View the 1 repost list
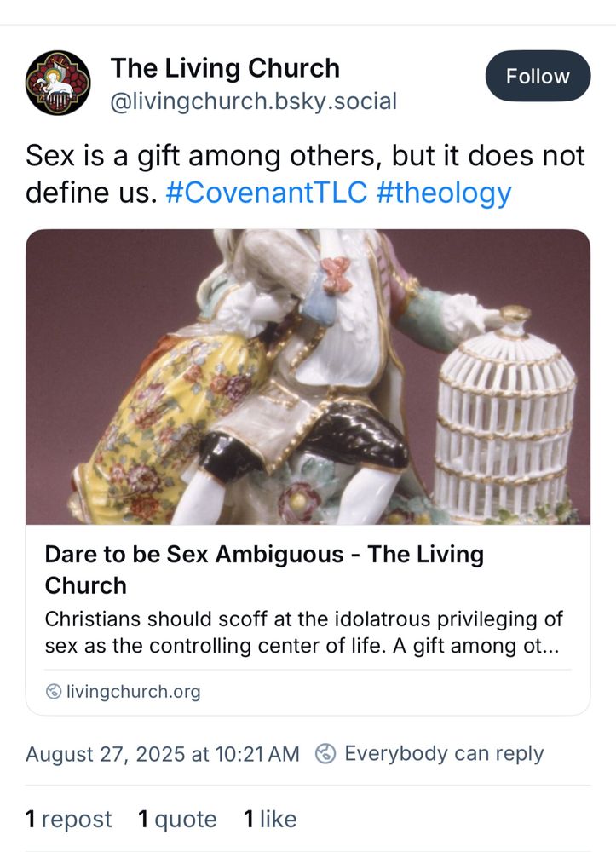This screenshot has height=852, width=616. pyautogui.click(x=68, y=819)
